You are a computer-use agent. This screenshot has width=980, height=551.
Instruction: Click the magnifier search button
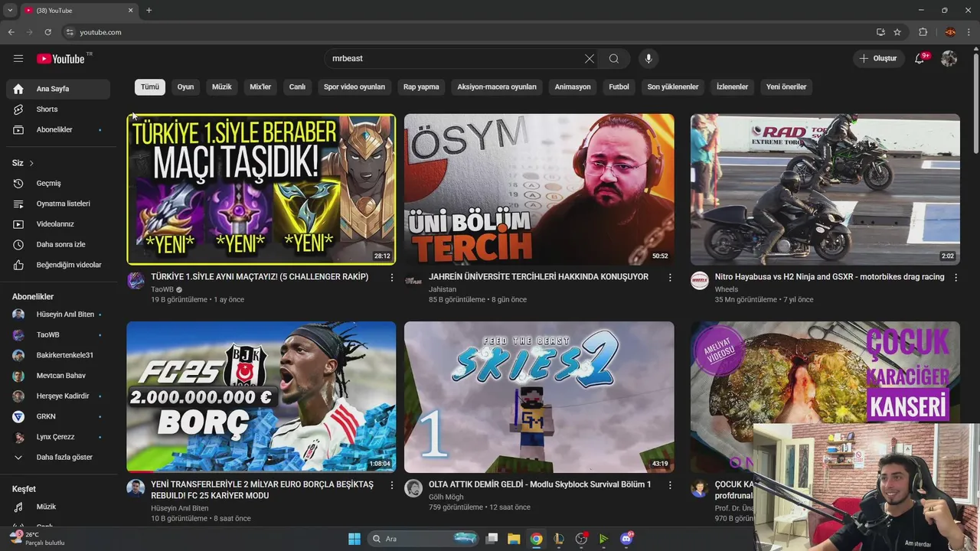pos(614,59)
